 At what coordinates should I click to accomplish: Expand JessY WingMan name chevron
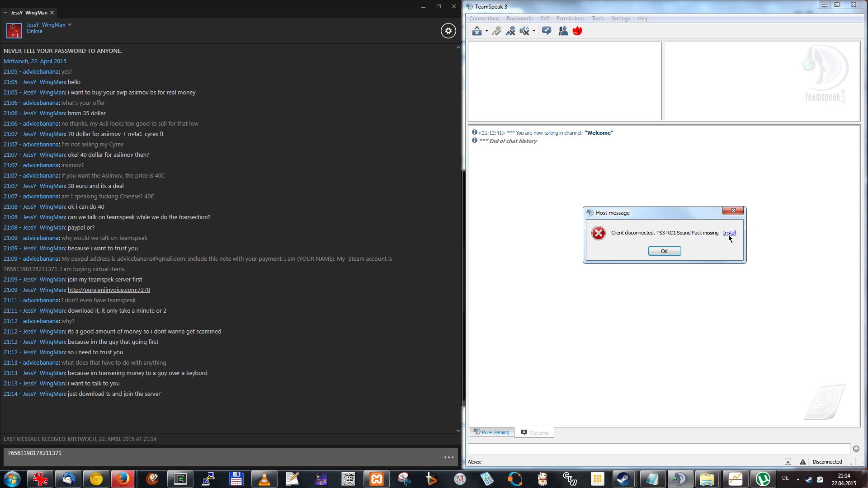click(x=70, y=25)
